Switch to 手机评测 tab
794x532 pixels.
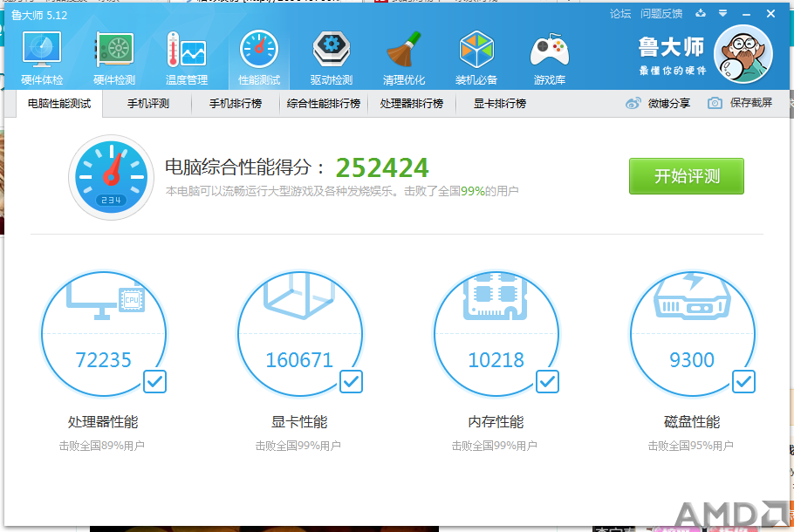pyautogui.click(x=147, y=104)
